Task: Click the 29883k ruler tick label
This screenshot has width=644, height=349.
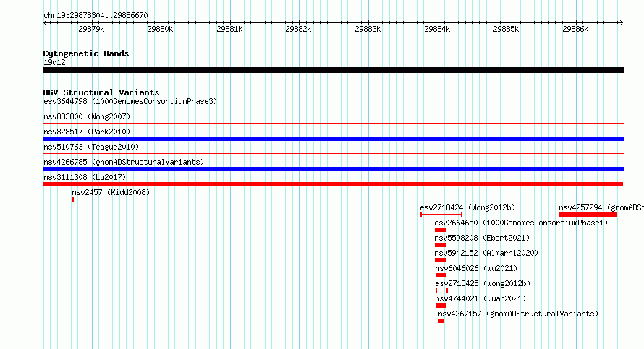Action: tap(368, 29)
